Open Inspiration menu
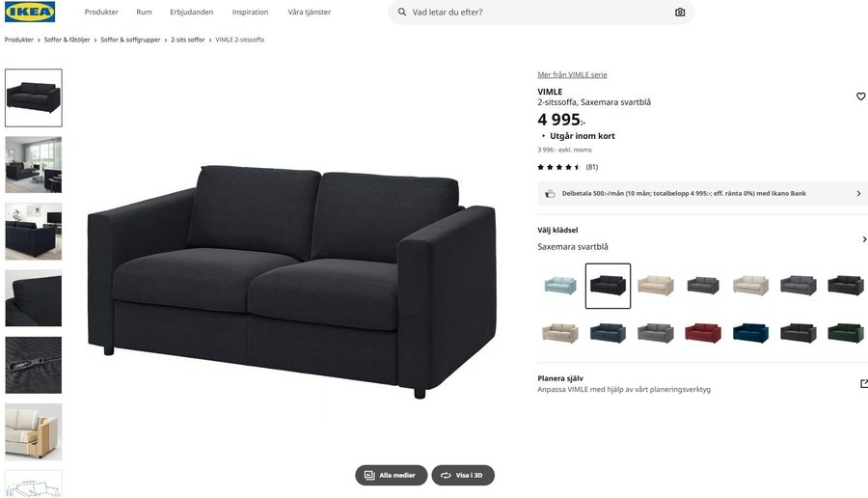 tap(250, 12)
